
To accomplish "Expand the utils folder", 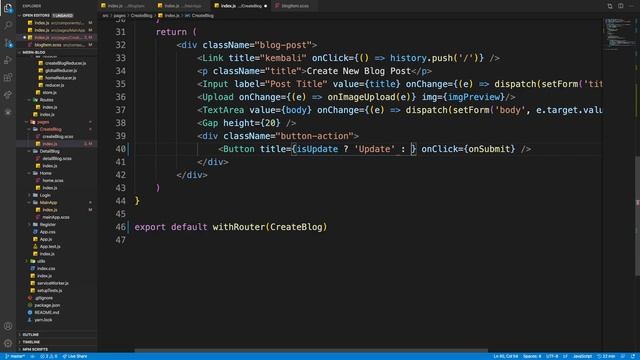I will (41, 261).
